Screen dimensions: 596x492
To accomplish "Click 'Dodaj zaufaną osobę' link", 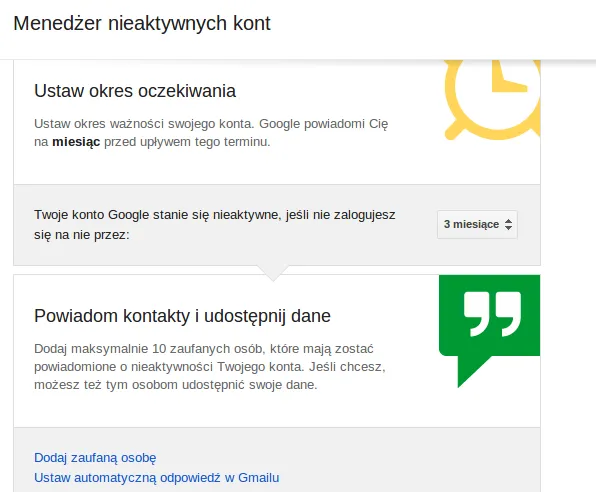I will click(95, 458).
